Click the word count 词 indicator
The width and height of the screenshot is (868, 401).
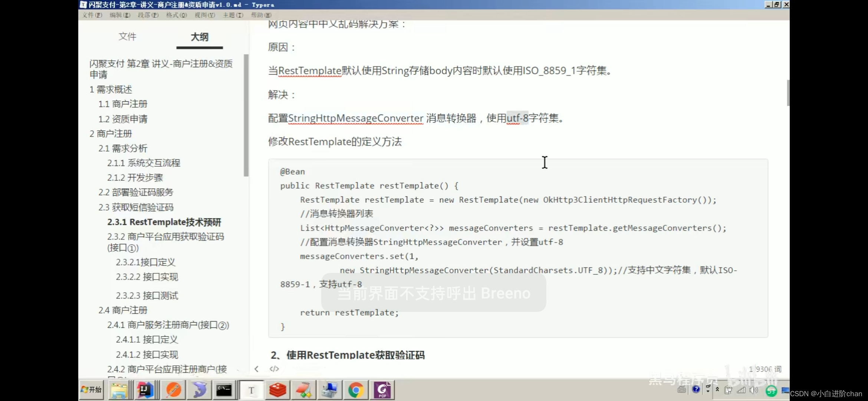pyautogui.click(x=765, y=369)
